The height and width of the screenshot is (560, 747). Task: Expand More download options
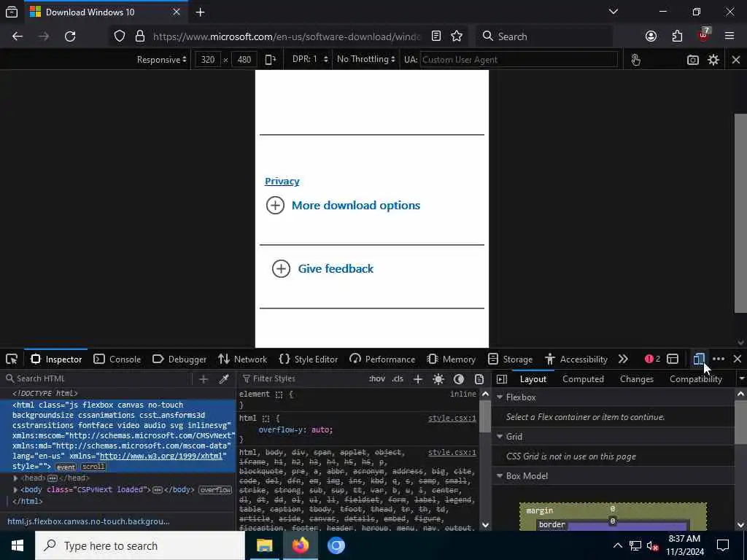point(343,206)
